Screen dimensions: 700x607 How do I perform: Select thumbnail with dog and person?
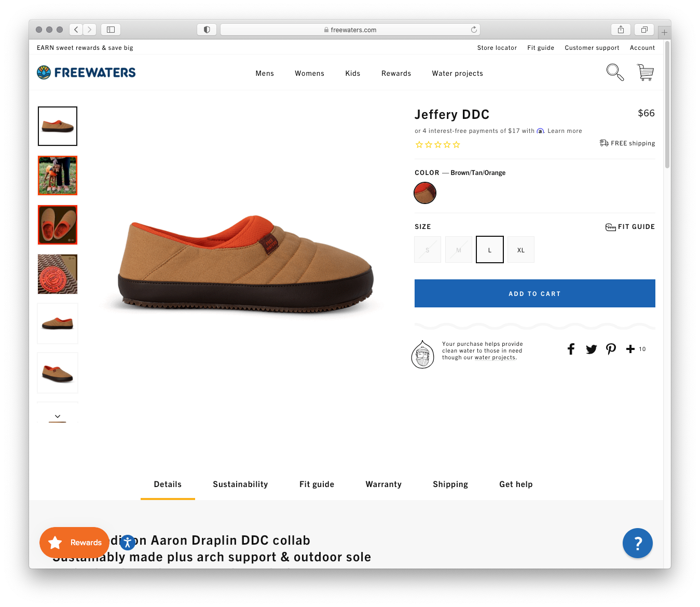click(58, 176)
